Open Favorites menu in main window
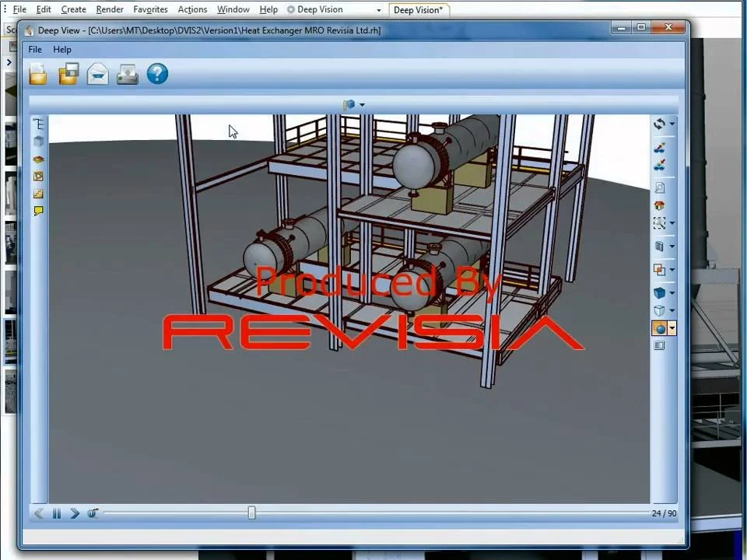 click(x=150, y=9)
